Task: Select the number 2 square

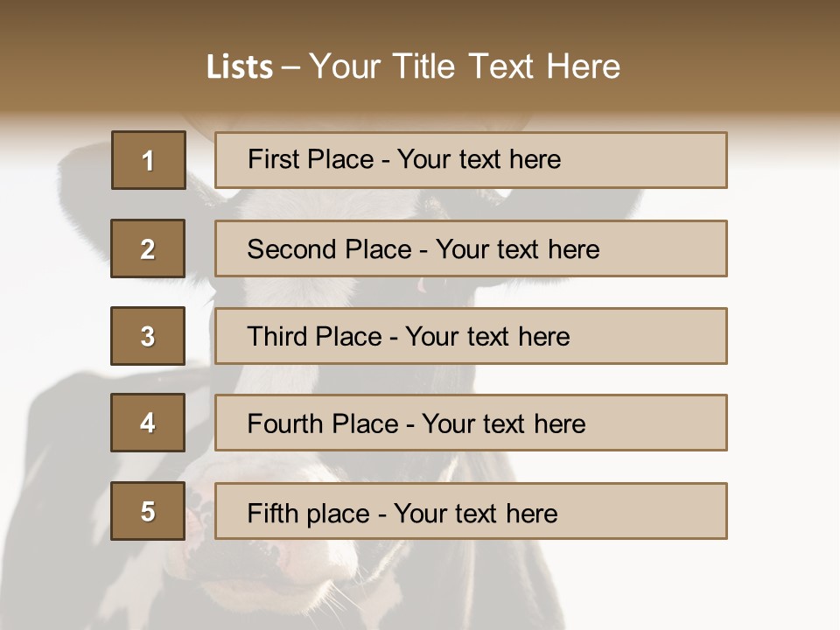Action: click(x=148, y=248)
